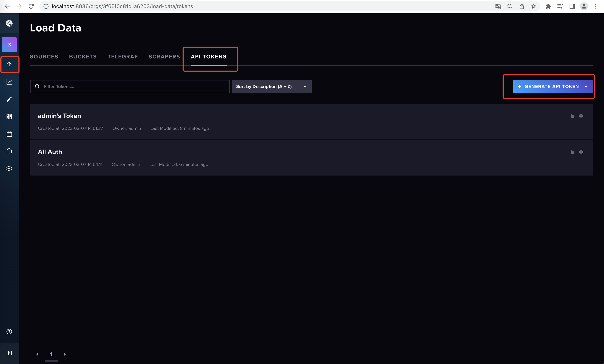Toggle the browser side panel icon
Screen dimensions: 604x364
572,6
